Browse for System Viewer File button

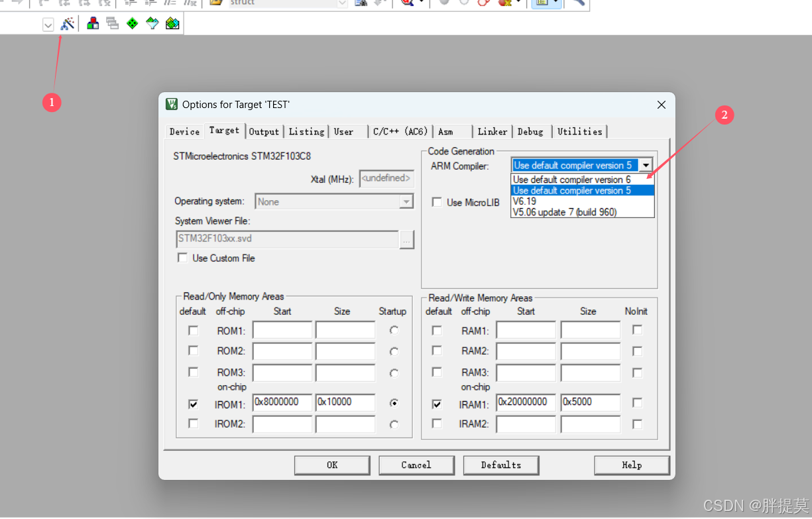click(x=407, y=240)
